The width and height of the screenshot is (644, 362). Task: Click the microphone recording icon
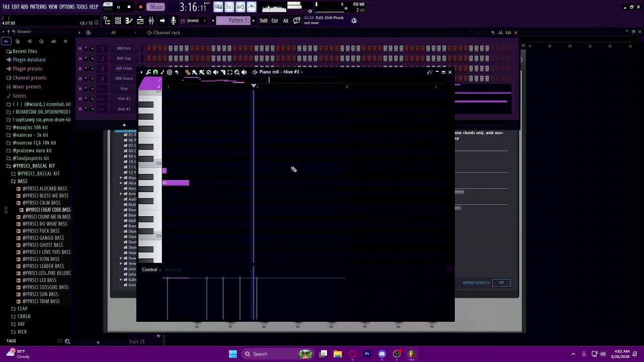[x=174, y=21]
